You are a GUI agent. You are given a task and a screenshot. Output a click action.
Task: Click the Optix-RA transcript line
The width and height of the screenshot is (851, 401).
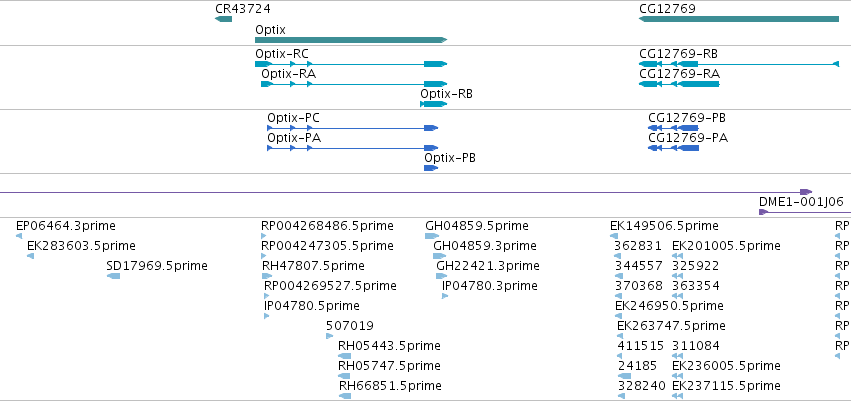coord(354,84)
